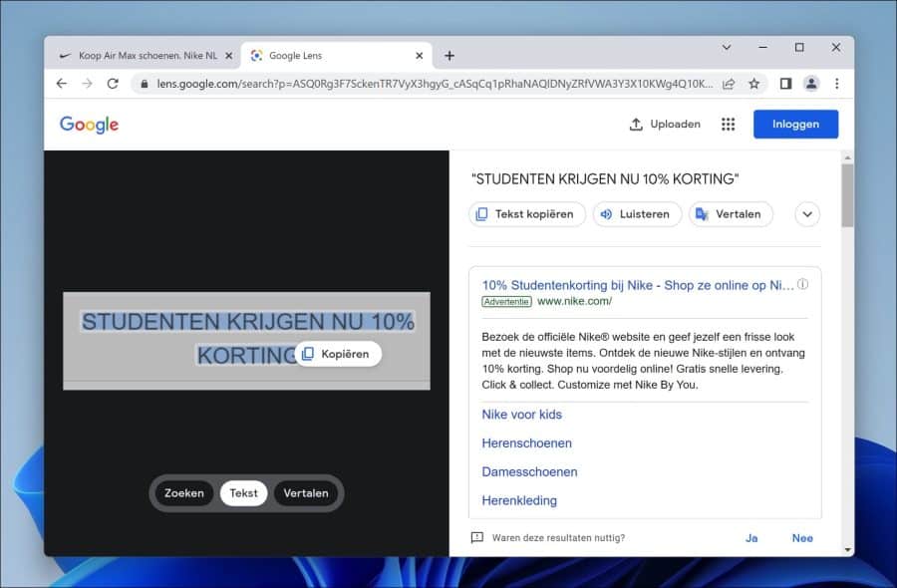Screen dimensions: 897x588
Task: Minimize the Chrome window
Action: pos(763,48)
